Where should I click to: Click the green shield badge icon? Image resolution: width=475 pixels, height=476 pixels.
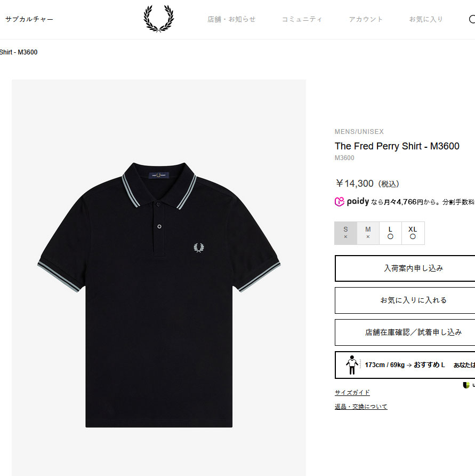point(466,385)
